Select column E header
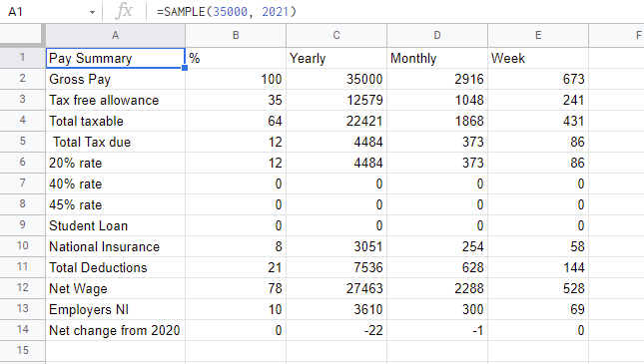The image size is (644, 364). click(538, 35)
